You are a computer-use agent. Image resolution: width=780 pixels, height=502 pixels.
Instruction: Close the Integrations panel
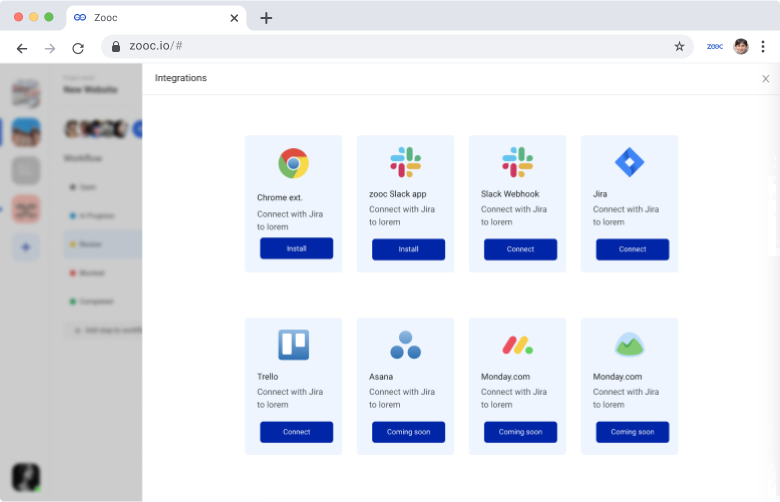click(x=766, y=79)
